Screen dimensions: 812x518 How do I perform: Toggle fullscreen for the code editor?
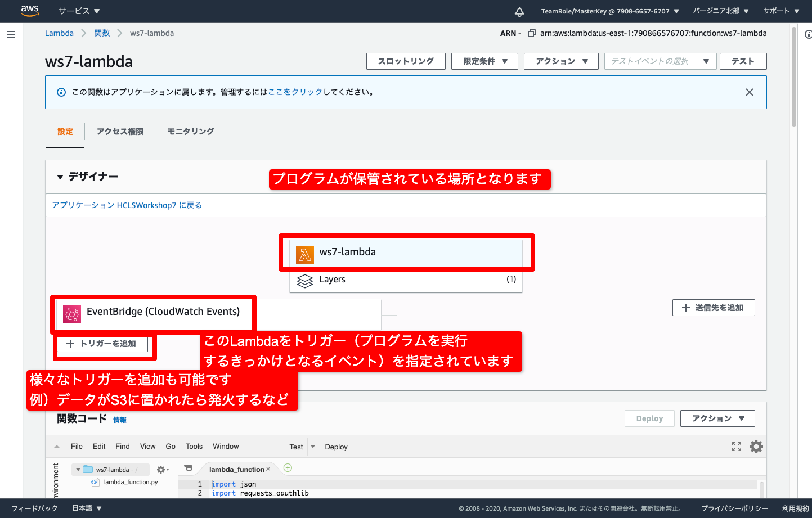click(736, 447)
